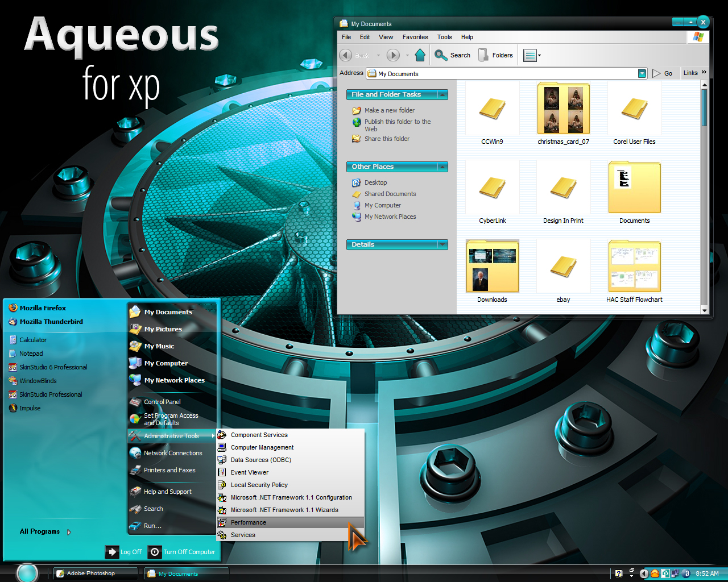
Task: Select the Corel User Files folder
Action: pyautogui.click(x=634, y=108)
